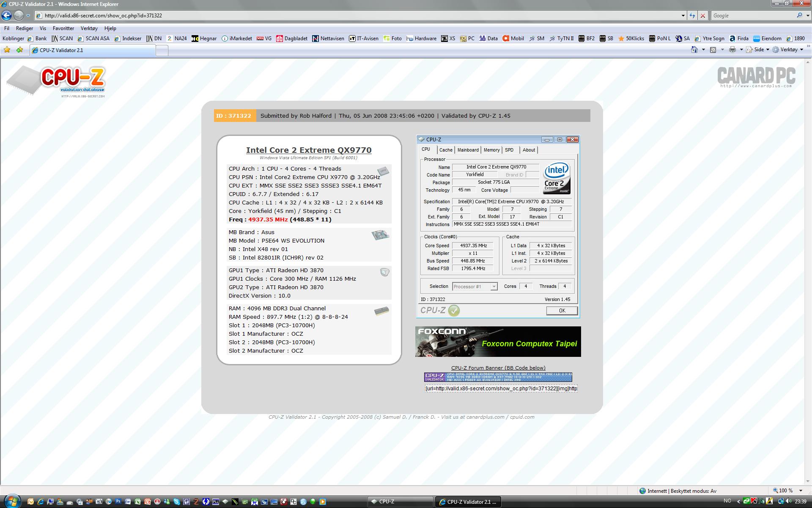Open the Favoritter menu
Image resolution: width=812 pixels, height=508 pixels.
(63, 28)
